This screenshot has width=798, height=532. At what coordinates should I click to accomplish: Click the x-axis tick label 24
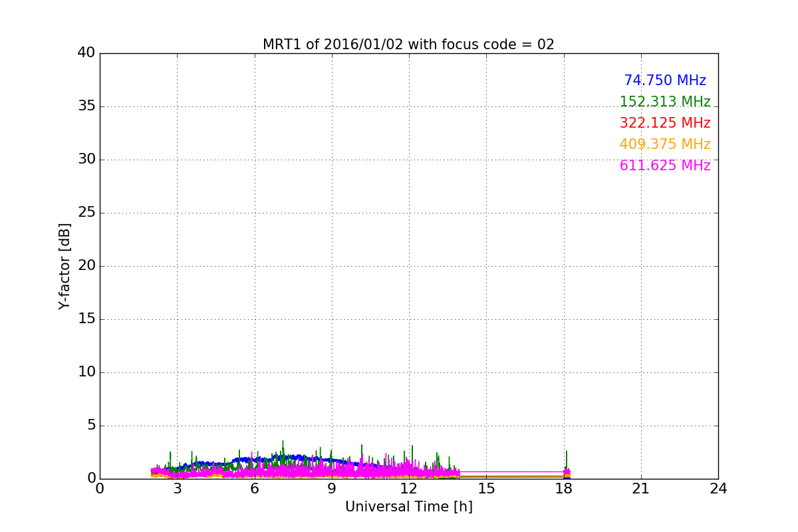pos(718,489)
